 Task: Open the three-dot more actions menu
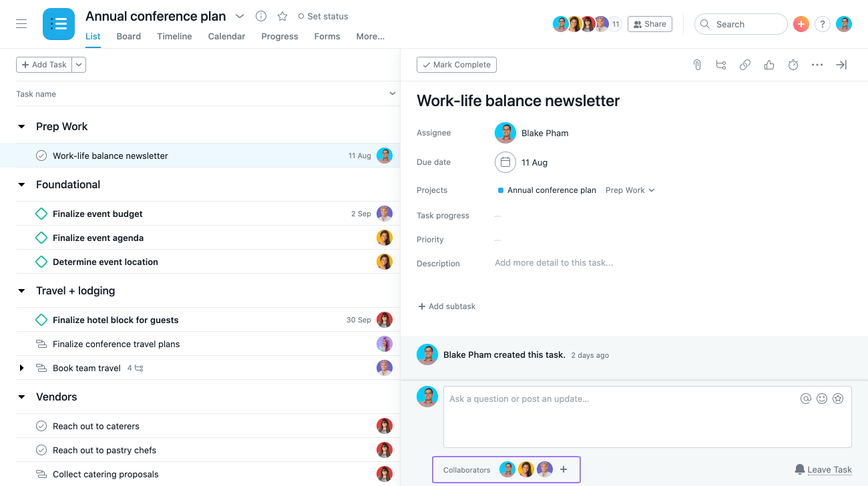[817, 65]
